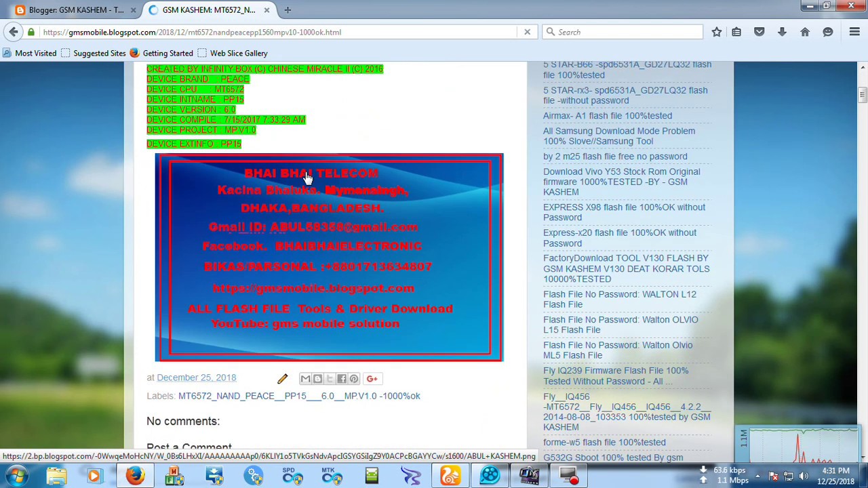Click the network speed graph widget
This screenshot has height=488, width=868.
click(x=798, y=445)
